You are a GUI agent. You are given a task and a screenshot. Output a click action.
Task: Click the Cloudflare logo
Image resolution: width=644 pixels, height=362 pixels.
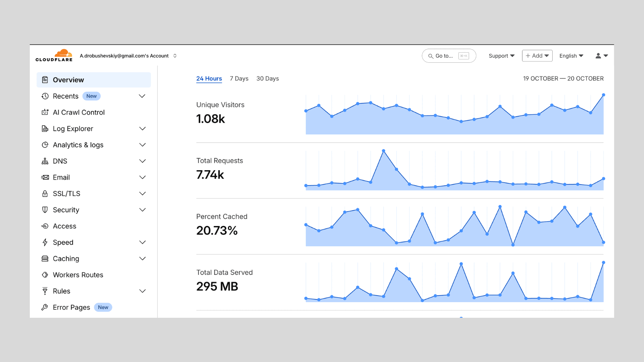[54, 56]
